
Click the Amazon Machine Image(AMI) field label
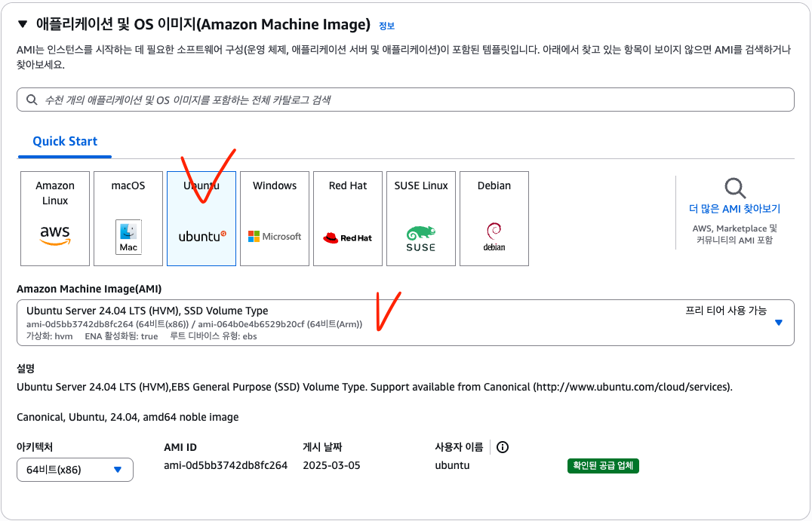click(x=89, y=289)
